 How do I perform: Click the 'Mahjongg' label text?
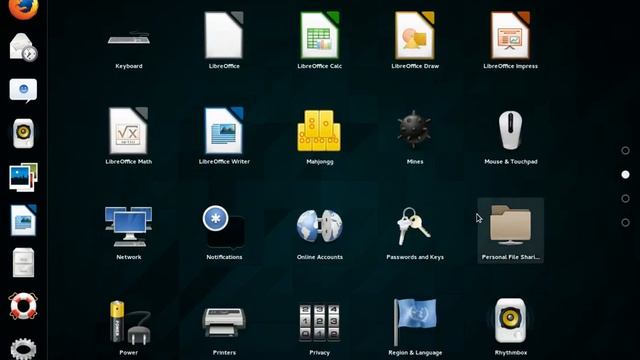320,162
